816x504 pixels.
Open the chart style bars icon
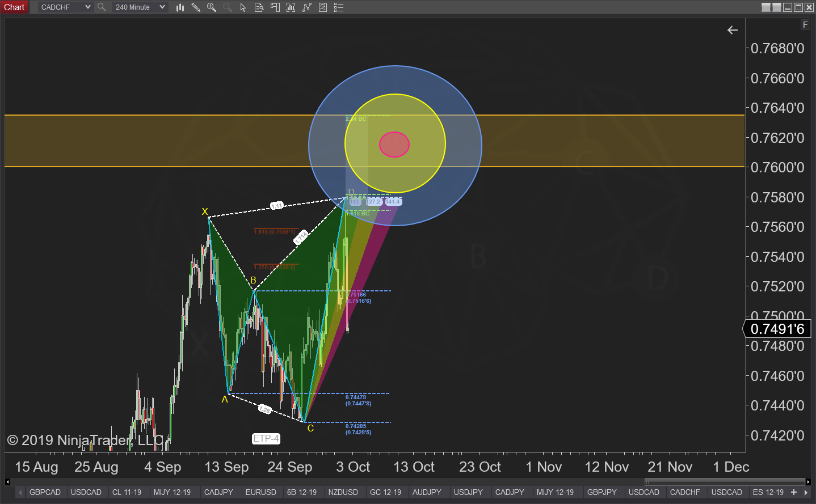180,7
